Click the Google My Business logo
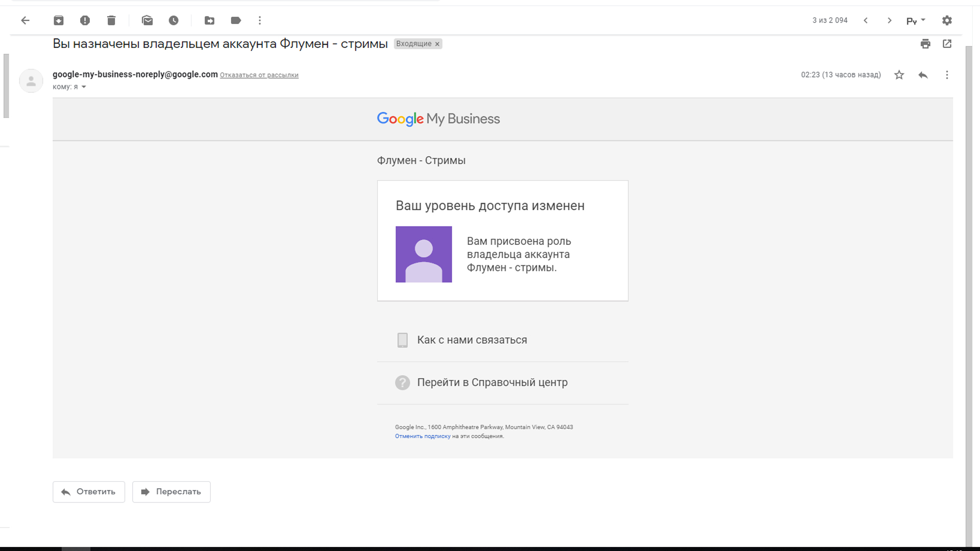The height and width of the screenshot is (551, 980). pyautogui.click(x=438, y=119)
